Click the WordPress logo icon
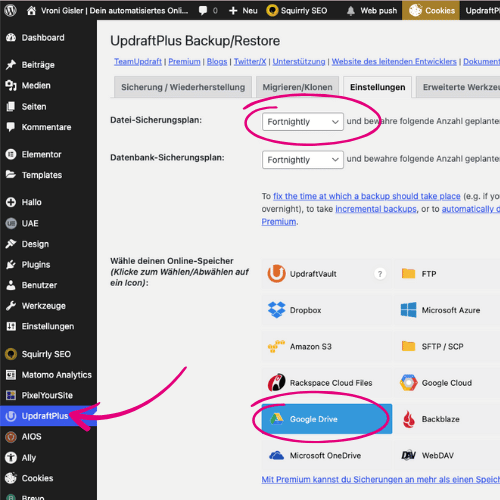 [10, 10]
